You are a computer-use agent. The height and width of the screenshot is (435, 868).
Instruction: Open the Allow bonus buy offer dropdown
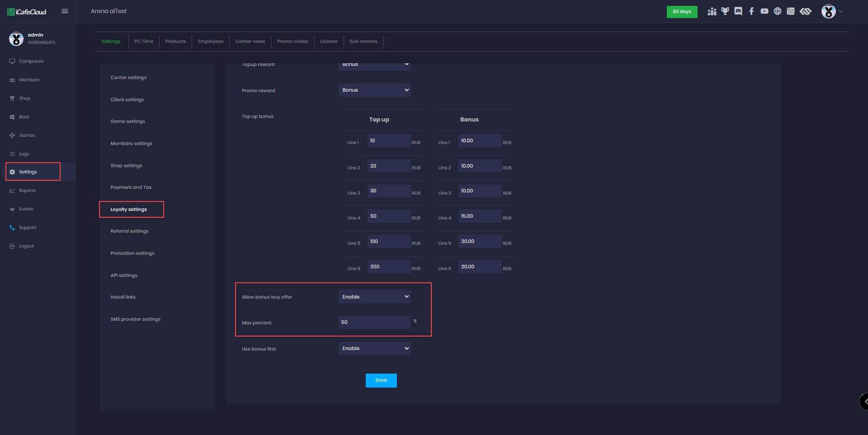374,297
